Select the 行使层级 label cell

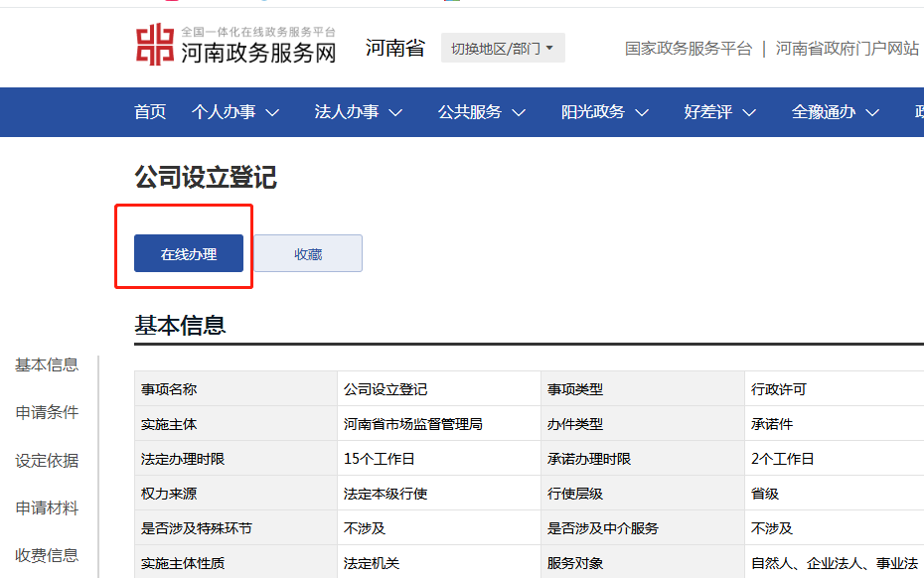[x=642, y=494]
